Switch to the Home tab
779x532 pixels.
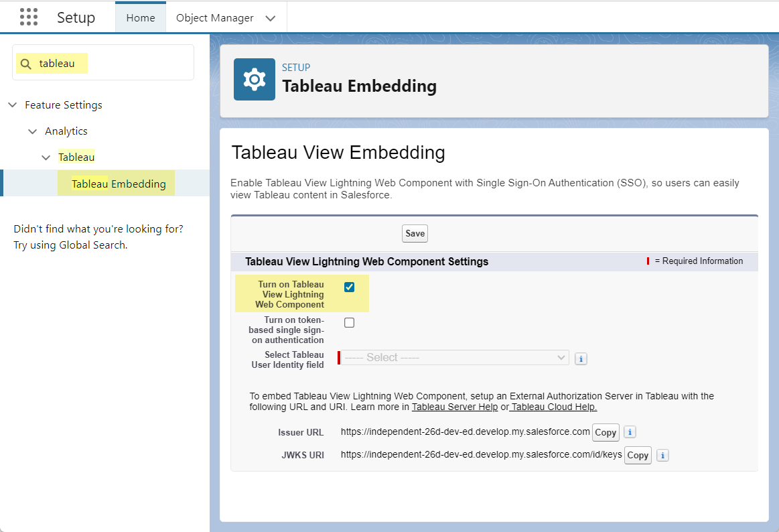pyautogui.click(x=141, y=18)
